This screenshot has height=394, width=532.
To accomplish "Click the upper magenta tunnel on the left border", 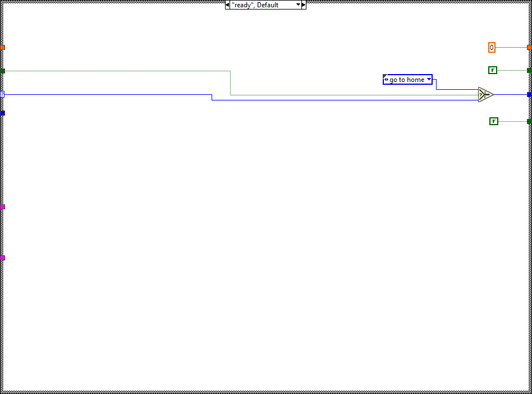I will (x=2, y=207).
